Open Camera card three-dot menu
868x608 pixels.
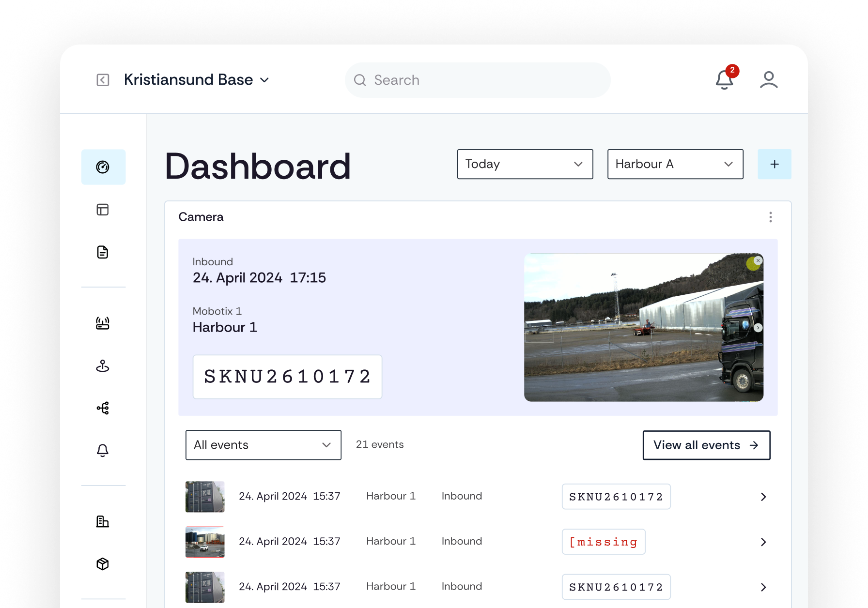(x=771, y=217)
